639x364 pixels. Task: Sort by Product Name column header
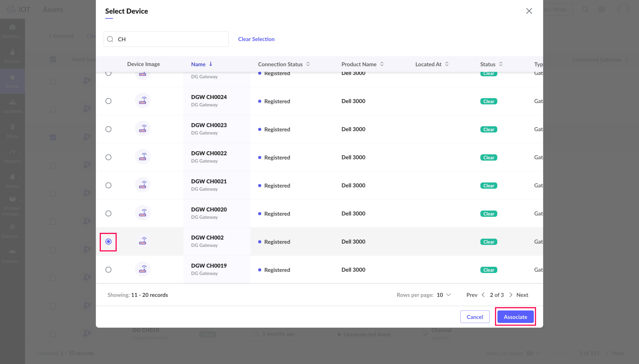click(x=359, y=64)
